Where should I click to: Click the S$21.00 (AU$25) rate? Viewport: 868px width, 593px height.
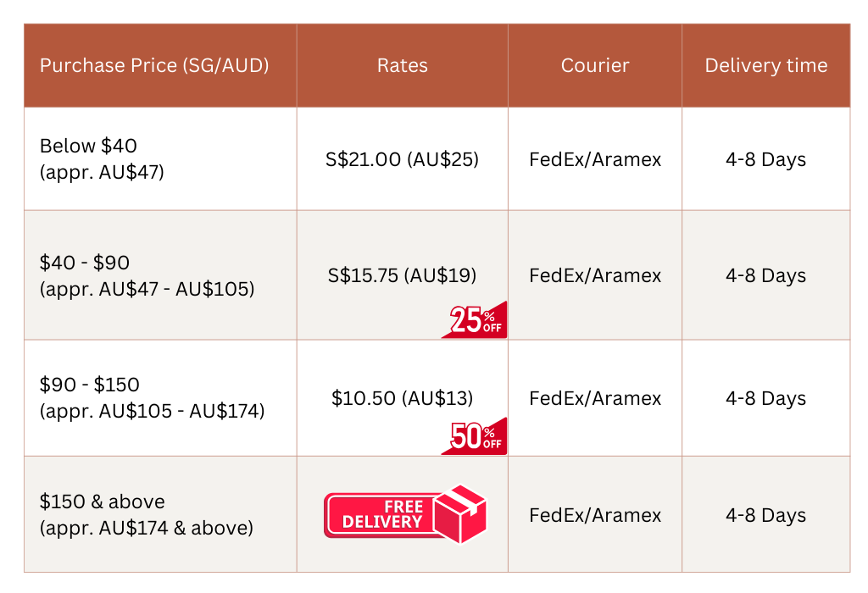[x=403, y=159]
